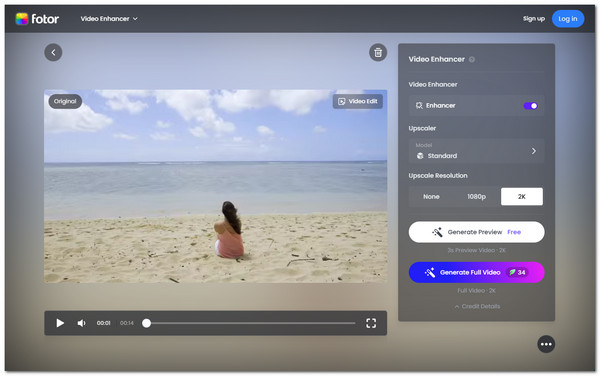The image size is (600, 376).
Task: Click Sign up link
Action: [534, 18]
